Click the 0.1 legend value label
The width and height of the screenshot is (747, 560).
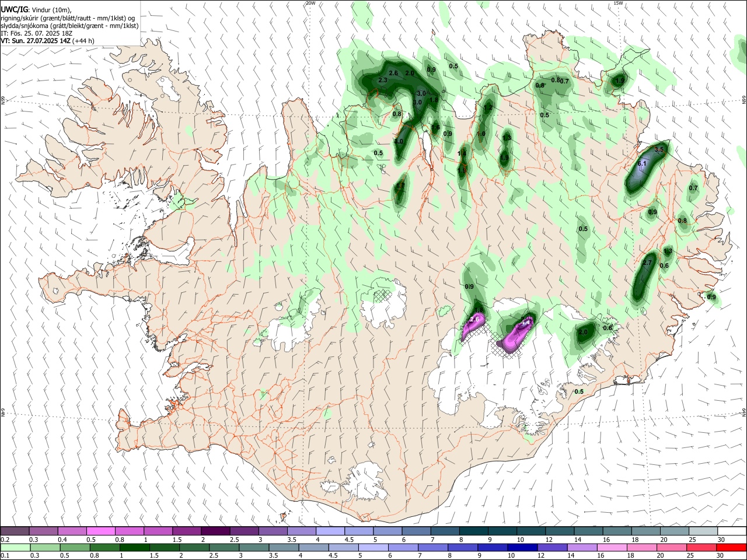pyautogui.click(x=5, y=556)
